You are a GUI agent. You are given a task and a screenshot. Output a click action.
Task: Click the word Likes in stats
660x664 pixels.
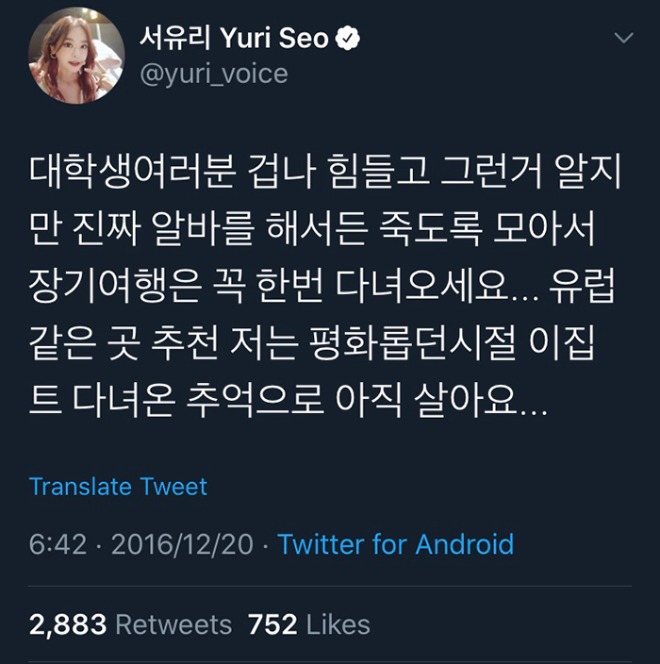click(x=338, y=625)
